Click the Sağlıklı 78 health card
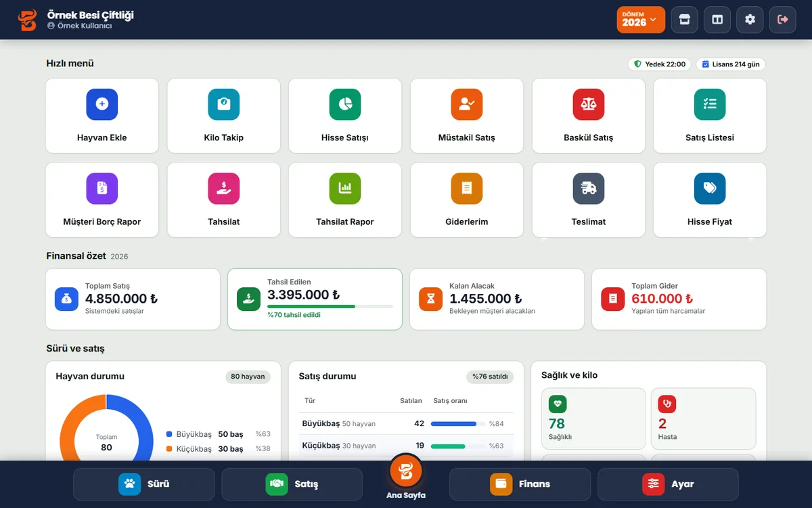812x508 pixels. pyautogui.click(x=594, y=419)
